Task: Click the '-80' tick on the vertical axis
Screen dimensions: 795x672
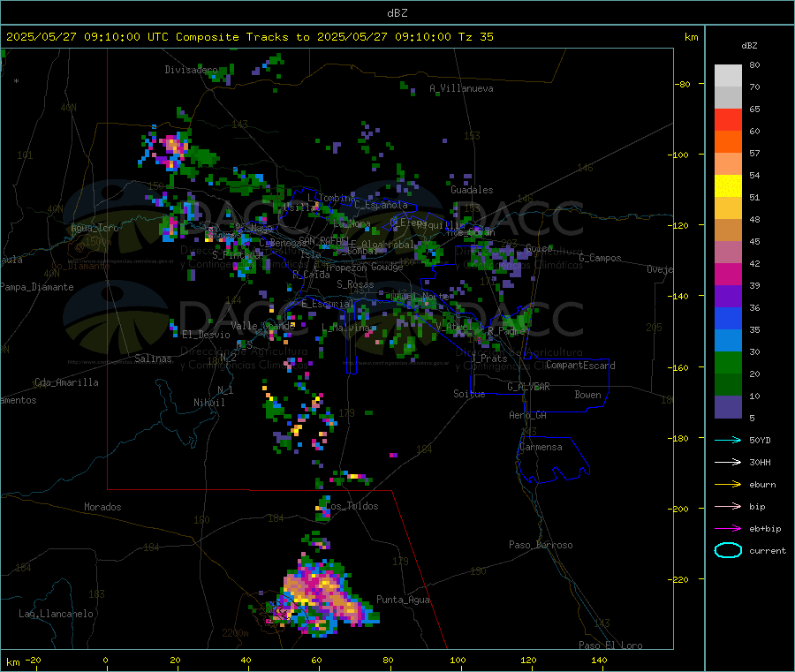Action: pyautogui.click(x=683, y=84)
